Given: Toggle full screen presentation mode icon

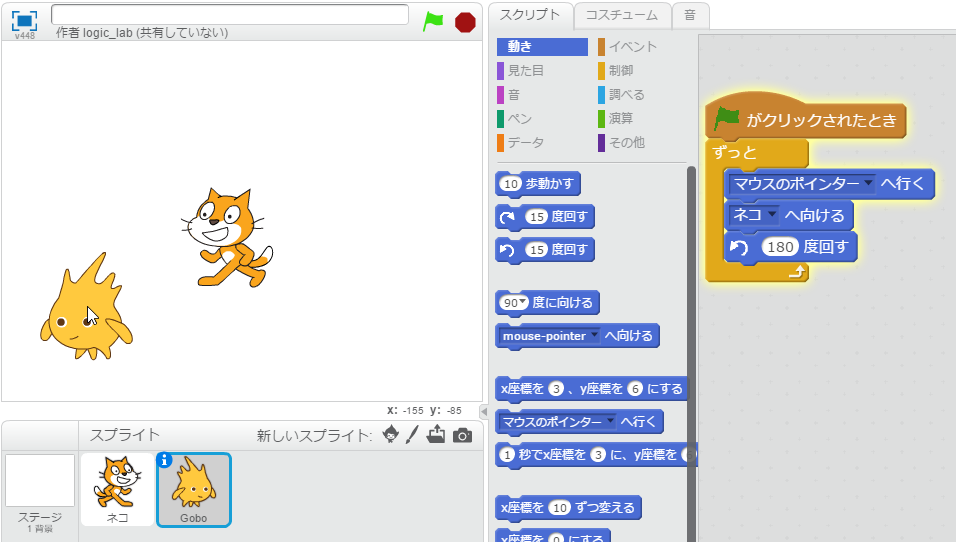Looking at the screenshot, I should click(24, 21).
